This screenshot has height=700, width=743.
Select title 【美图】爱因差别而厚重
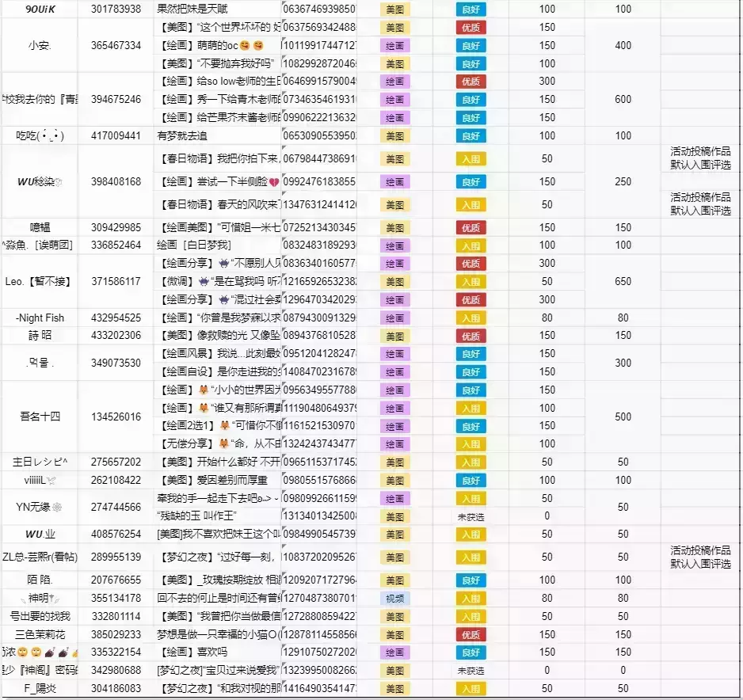pyautogui.click(x=214, y=480)
